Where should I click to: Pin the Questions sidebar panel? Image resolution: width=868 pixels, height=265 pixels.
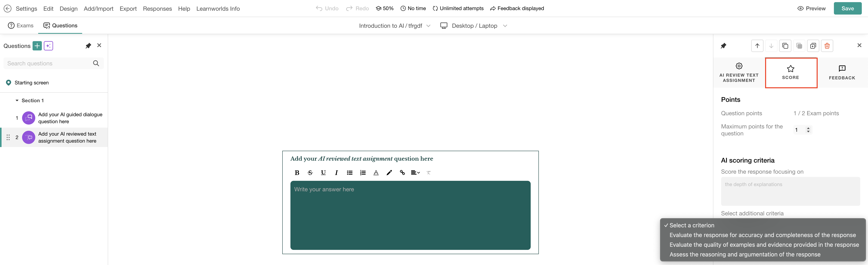point(88,46)
